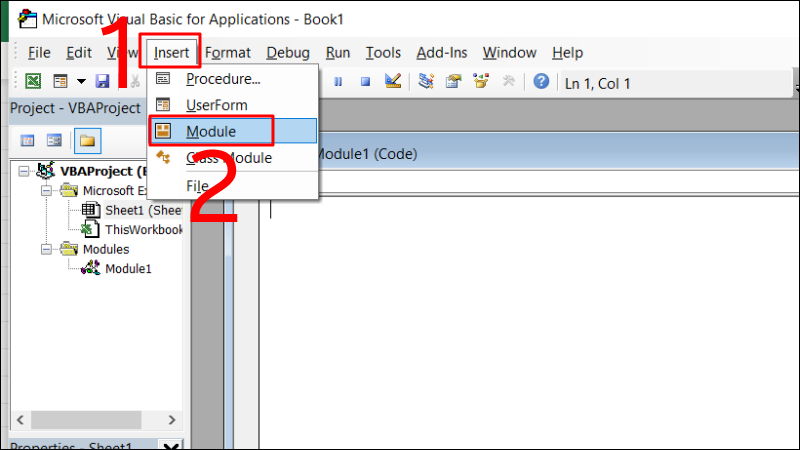800x450 pixels.
Task: Click the Reset (stop) toolbar icon
Action: (x=365, y=82)
